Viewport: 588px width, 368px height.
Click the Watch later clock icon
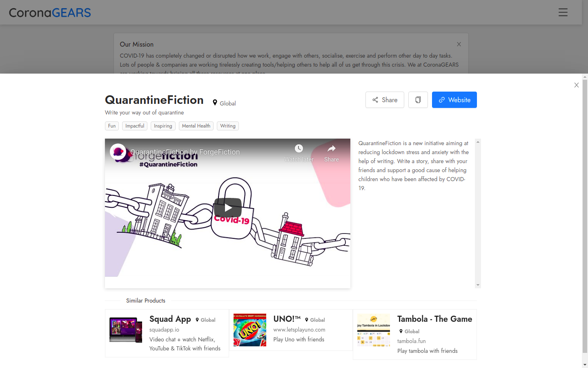pyautogui.click(x=299, y=148)
